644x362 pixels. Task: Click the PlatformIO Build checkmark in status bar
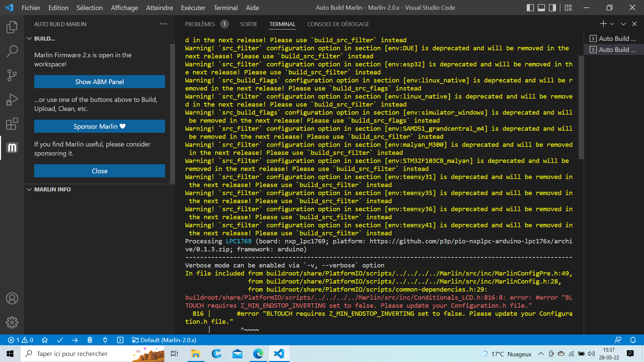[60, 340]
